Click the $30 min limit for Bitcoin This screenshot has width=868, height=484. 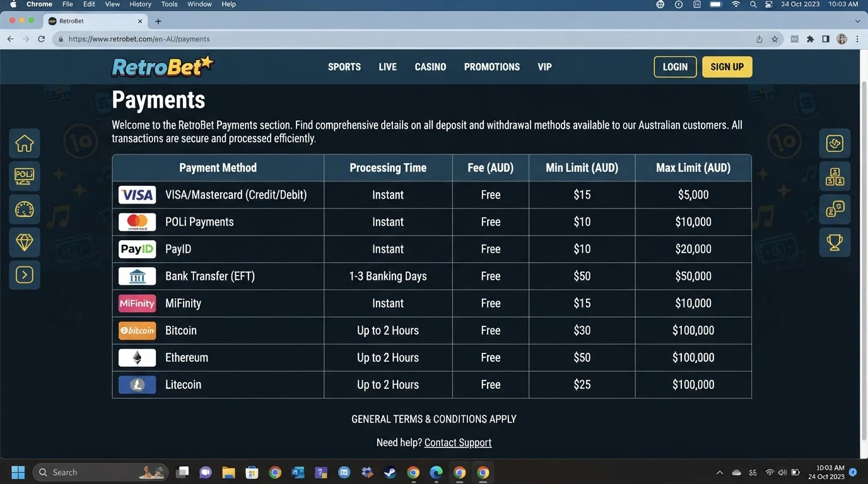(x=582, y=330)
